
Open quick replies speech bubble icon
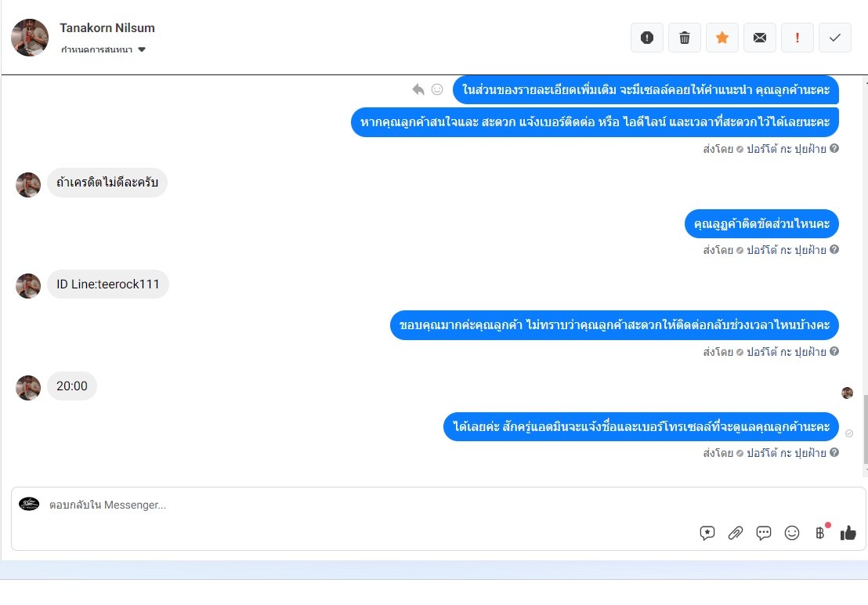point(763,532)
